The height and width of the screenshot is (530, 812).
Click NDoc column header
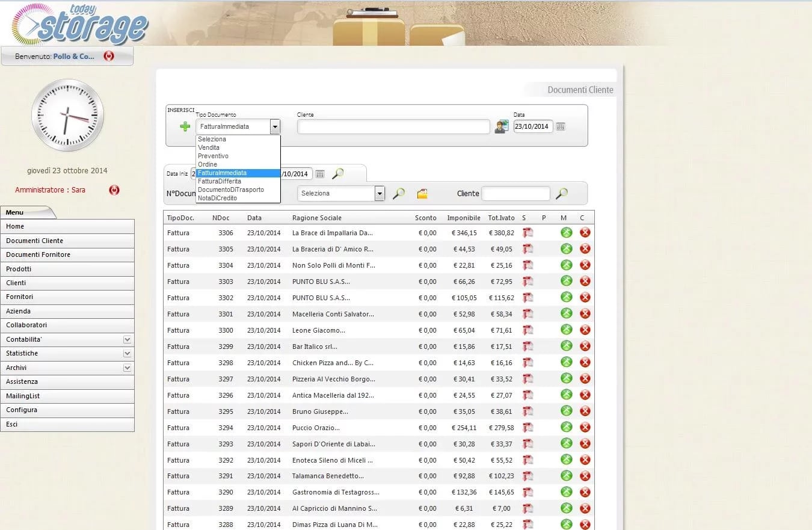click(x=221, y=218)
